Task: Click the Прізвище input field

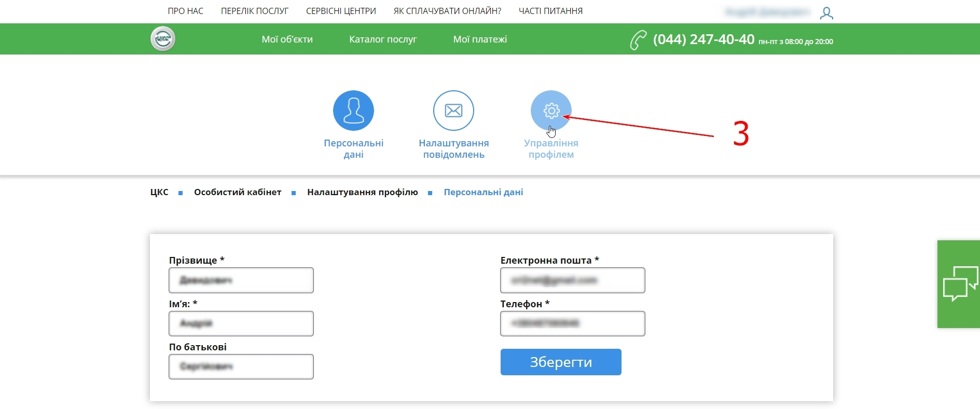Action: (241, 280)
